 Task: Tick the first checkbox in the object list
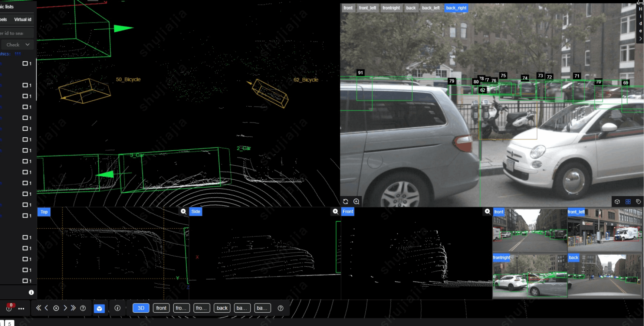point(25,63)
